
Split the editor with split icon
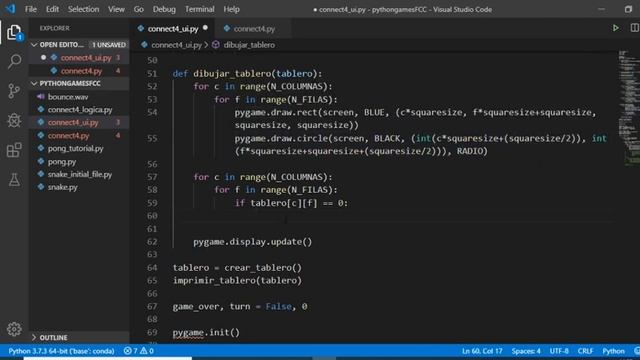click(x=634, y=28)
